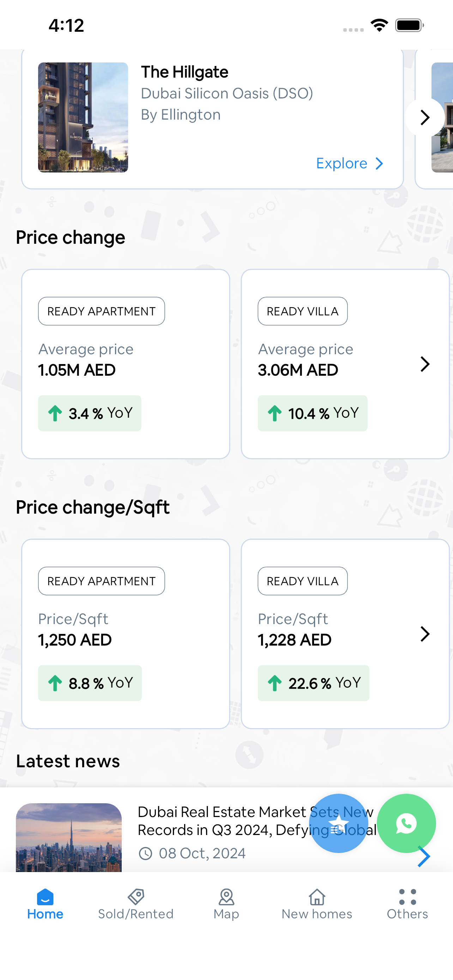Tap the blue star floating button
Image resolution: width=453 pixels, height=980 pixels.
pos(338,823)
